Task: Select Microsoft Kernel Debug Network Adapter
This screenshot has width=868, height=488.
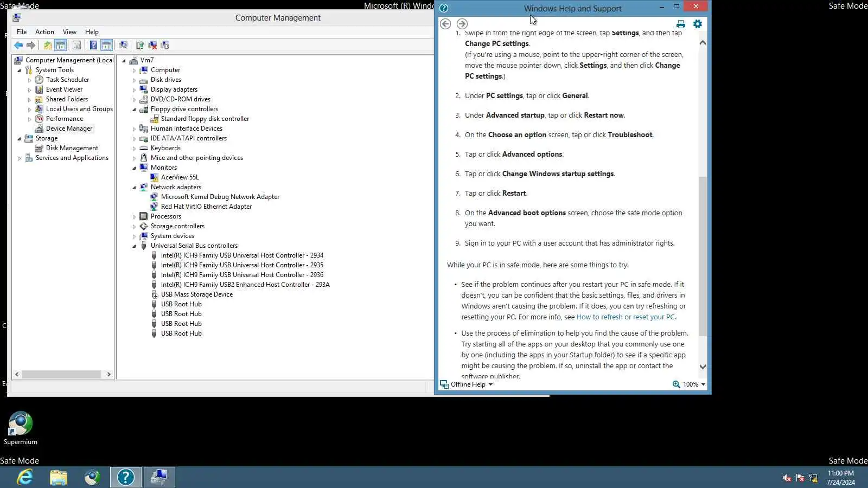Action: click(x=220, y=197)
